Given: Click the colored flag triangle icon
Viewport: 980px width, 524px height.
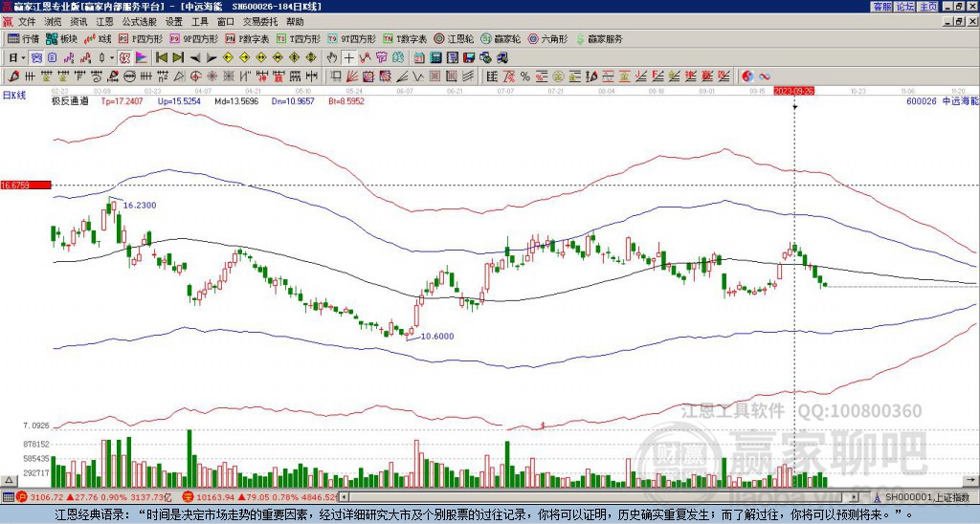Looking at the screenshot, I should 142,58.
